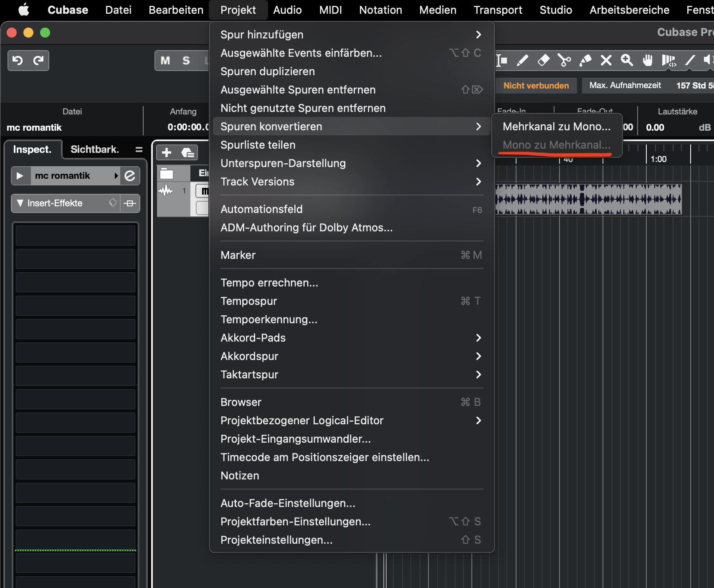
Task: Toggle global Solo S button
Action: (186, 61)
